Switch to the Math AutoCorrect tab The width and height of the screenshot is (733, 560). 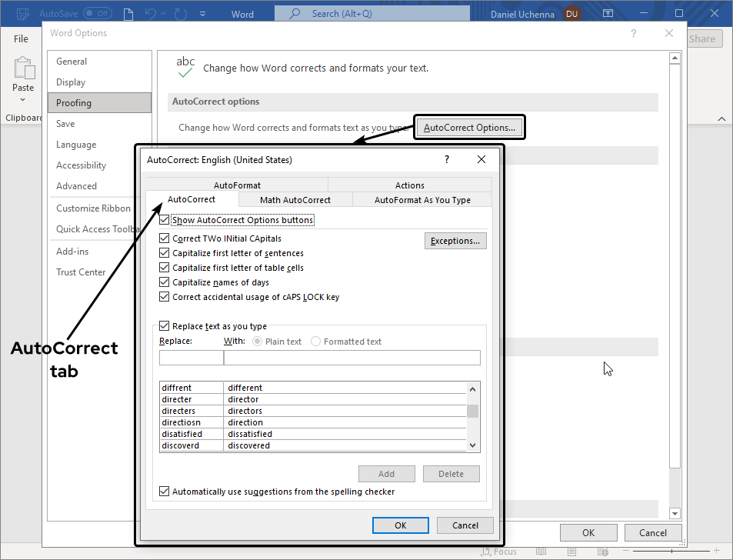coord(294,198)
